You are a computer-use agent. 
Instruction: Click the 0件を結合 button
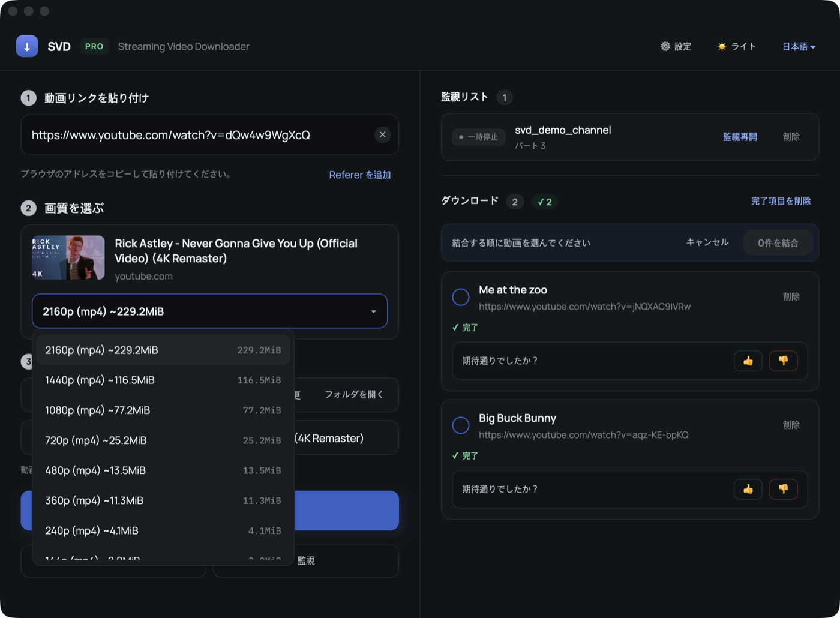(778, 243)
